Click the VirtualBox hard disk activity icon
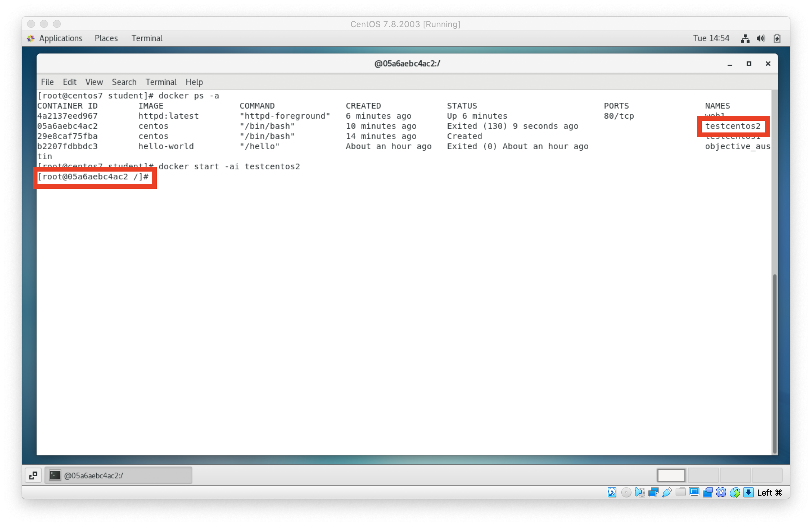 612,492
